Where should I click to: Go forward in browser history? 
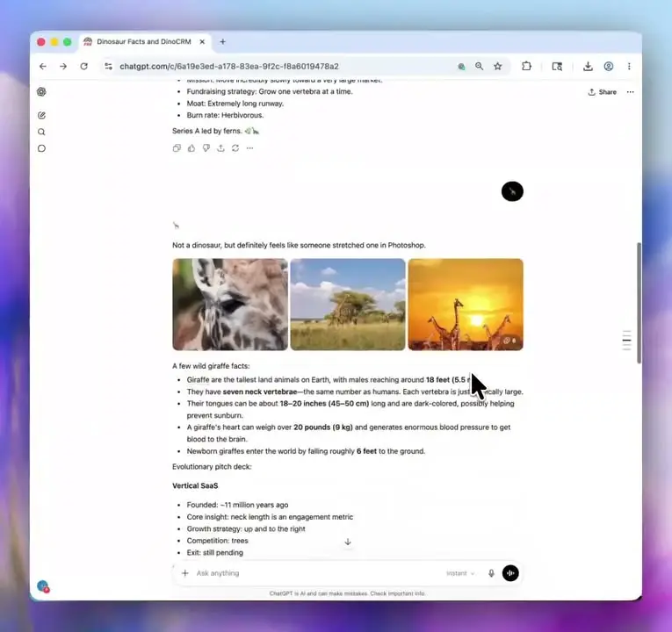pyautogui.click(x=63, y=67)
